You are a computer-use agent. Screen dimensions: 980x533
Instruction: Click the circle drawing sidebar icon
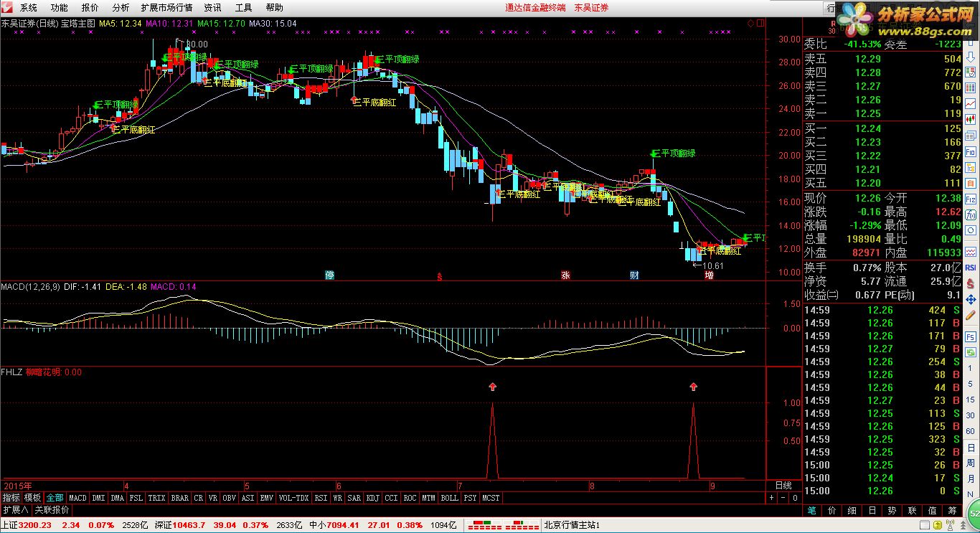[971, 231]
